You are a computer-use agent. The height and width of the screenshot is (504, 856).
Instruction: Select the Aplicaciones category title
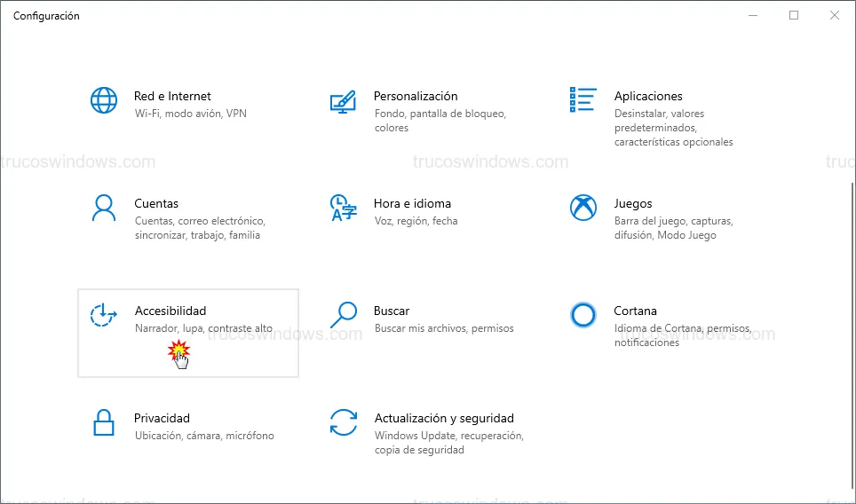pyautogui.click(x=648, y=96)
